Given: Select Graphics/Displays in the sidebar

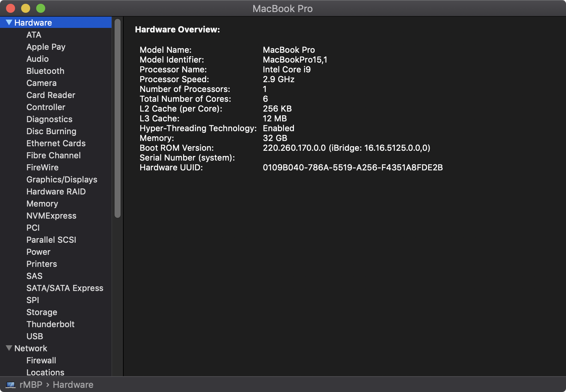Looking at the screenshot, I should coord(62,179).
